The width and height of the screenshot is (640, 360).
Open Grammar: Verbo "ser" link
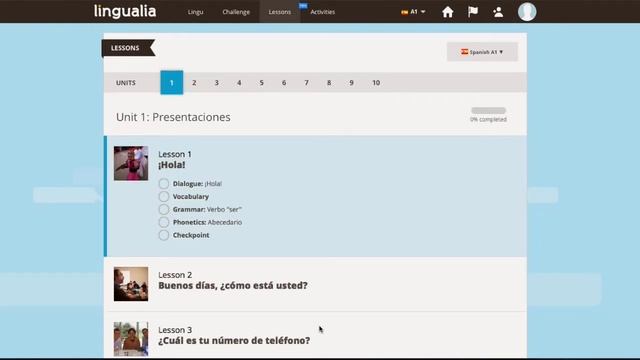point(207,209)
